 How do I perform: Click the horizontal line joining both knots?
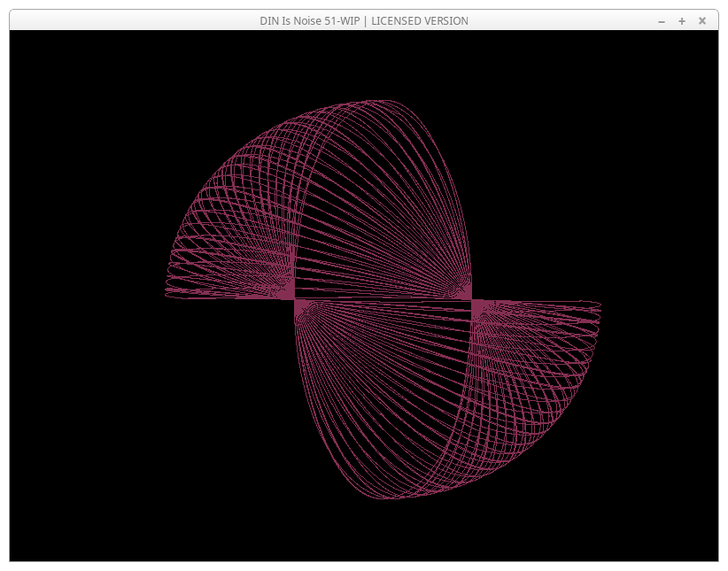[x=383, y=299]
